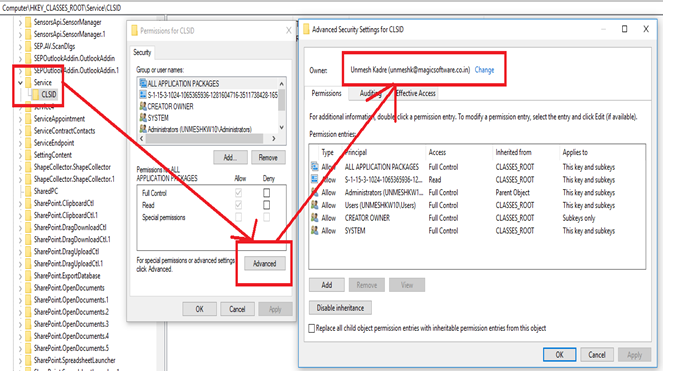Image resolution: width=694 pixels, height=374 pixels.
Task: Toggle Allow checkbox for Read permission
Action: tap(239, 205)
